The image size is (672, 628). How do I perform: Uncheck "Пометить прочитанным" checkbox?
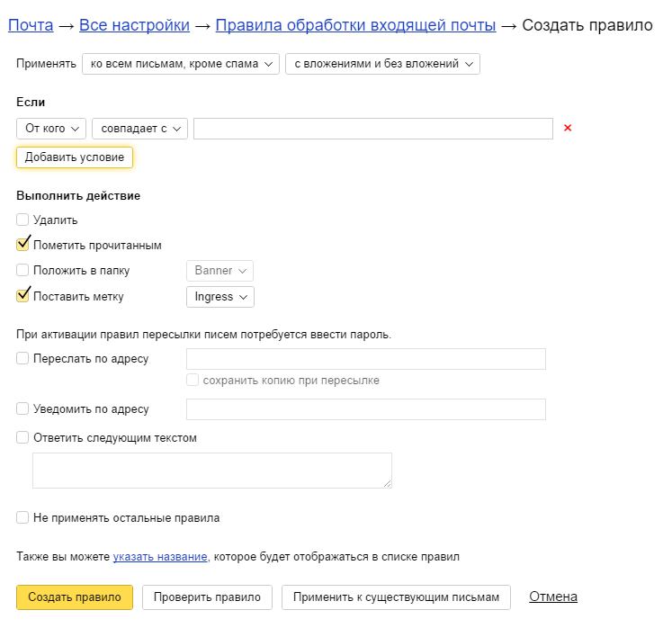23,244
